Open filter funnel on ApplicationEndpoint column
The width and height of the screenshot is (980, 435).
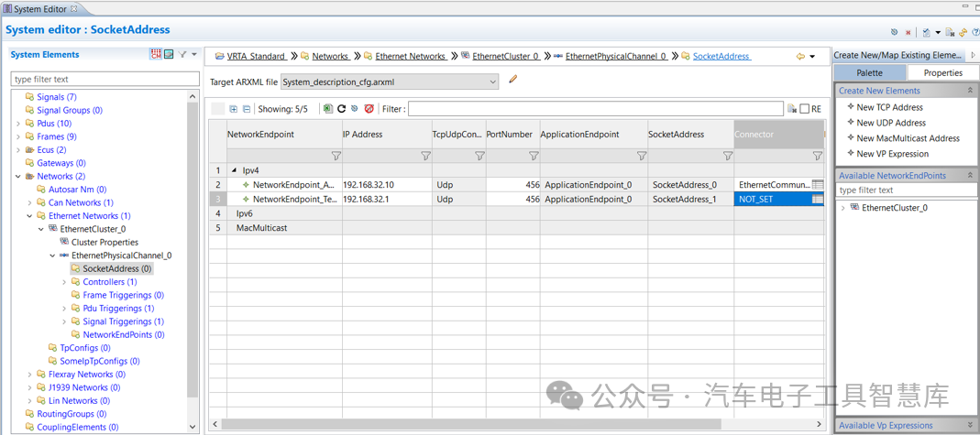point(641,156)
